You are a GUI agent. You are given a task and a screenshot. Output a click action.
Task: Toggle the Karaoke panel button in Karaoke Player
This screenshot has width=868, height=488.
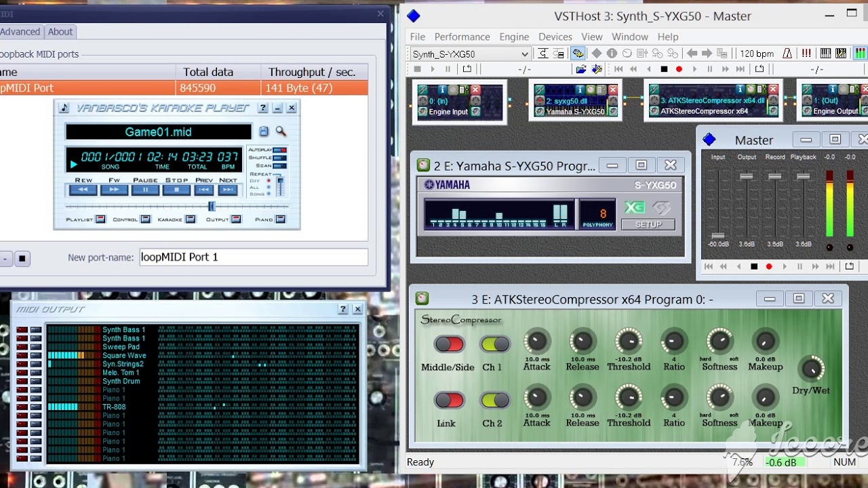click(x=191, y=219)
